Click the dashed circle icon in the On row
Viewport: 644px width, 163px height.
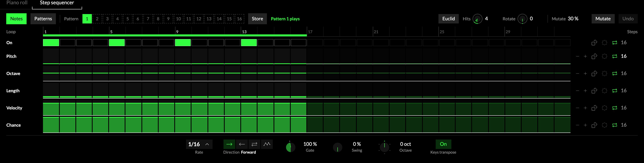point(605,43)
